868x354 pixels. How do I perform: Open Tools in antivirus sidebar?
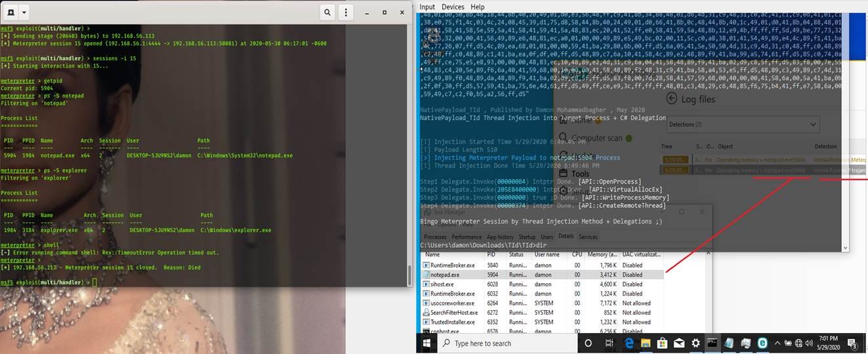(577, 174)
